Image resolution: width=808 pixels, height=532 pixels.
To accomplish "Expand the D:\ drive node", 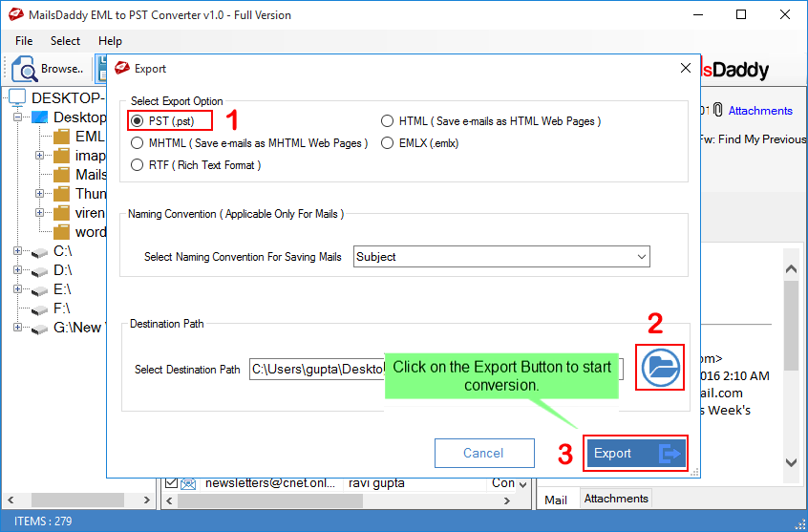I will tap(17, 269).
